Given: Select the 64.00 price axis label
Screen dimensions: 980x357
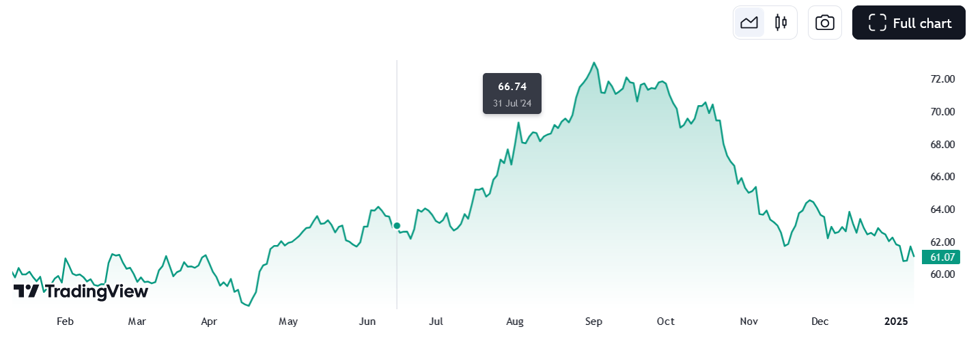Looking at the screenshot, I should (942, 210).
